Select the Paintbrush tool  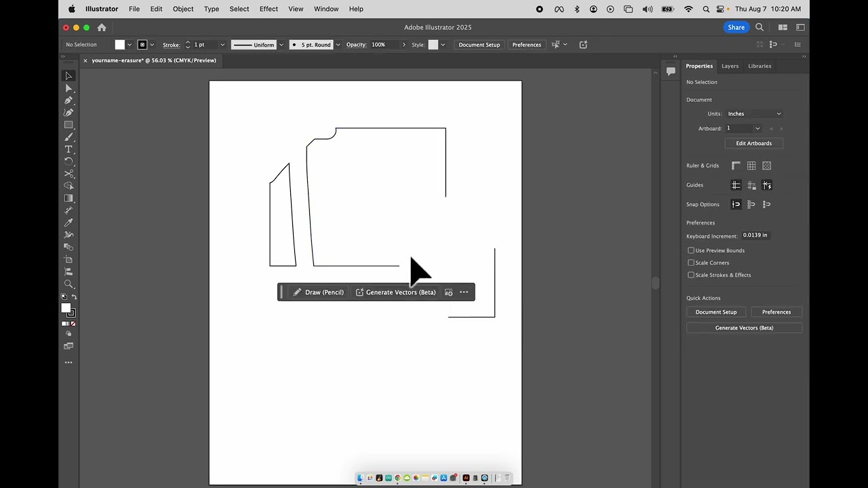coord(68,137)
